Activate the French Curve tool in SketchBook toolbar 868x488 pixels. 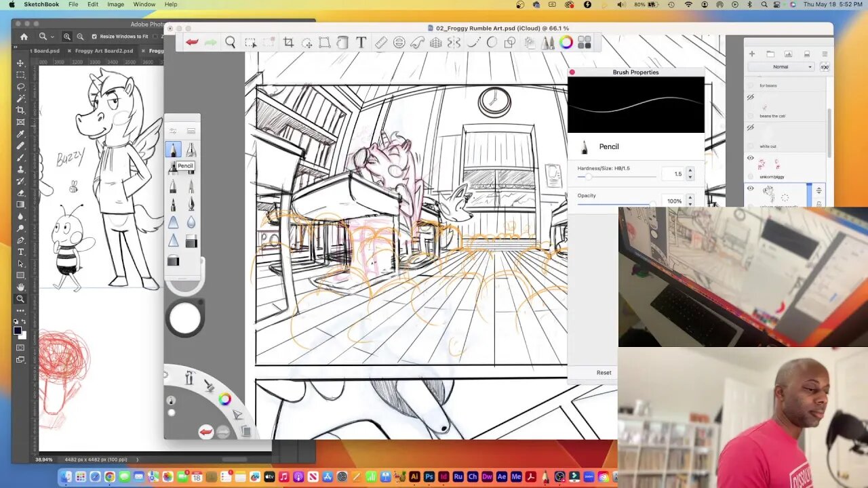pyautogui.click(x=417, y=43)
